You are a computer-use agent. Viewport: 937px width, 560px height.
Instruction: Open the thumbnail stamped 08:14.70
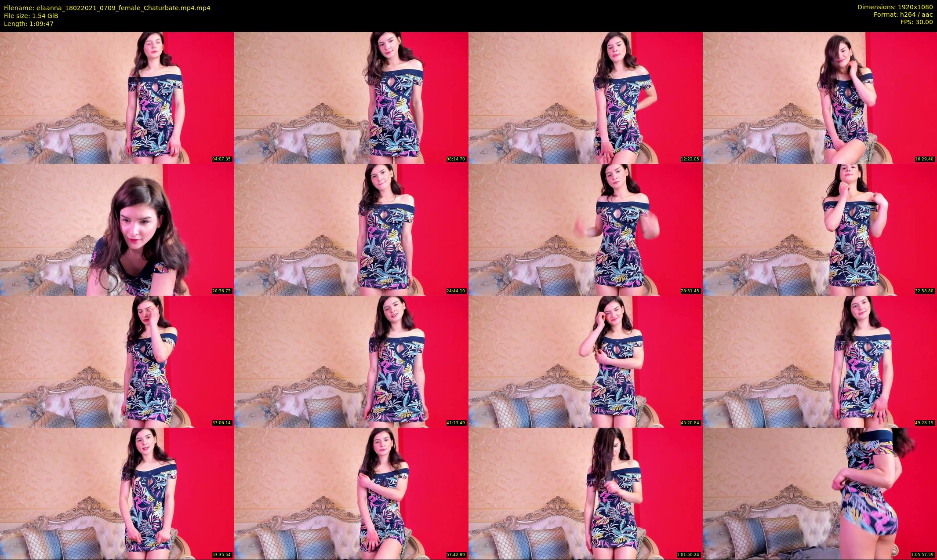[x=351, y=98]
